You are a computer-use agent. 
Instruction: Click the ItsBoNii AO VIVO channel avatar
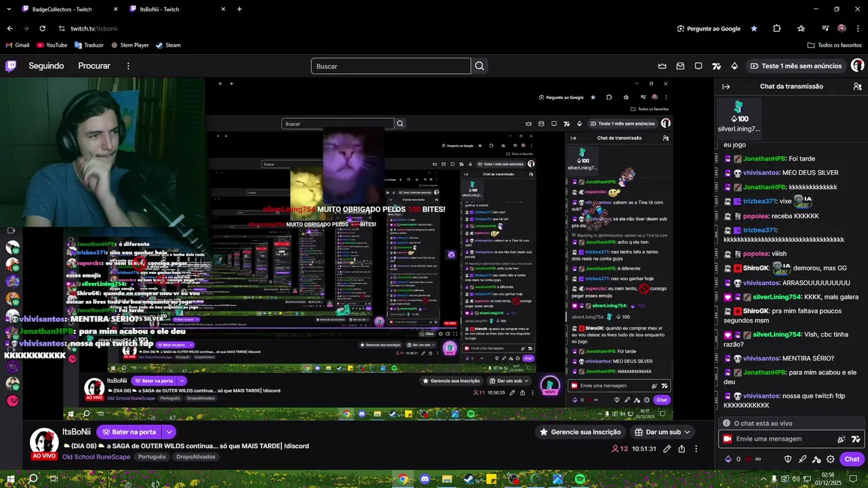[x=44, y=444]
